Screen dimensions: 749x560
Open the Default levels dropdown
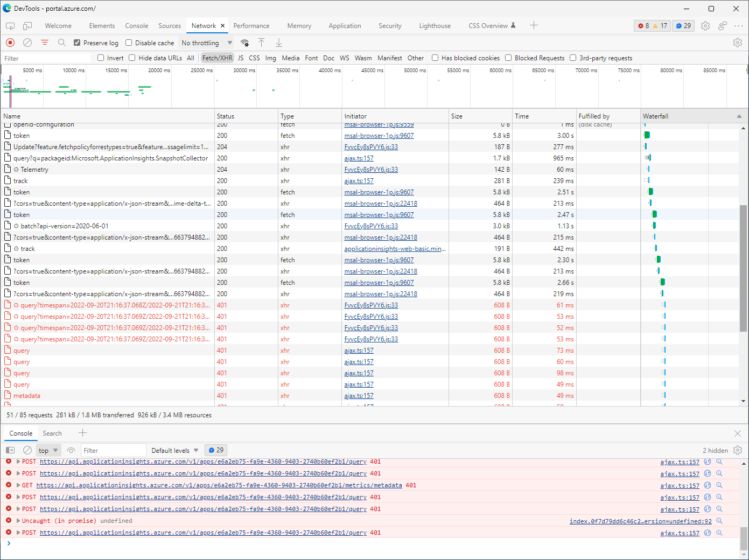click(x=175, y=450)
